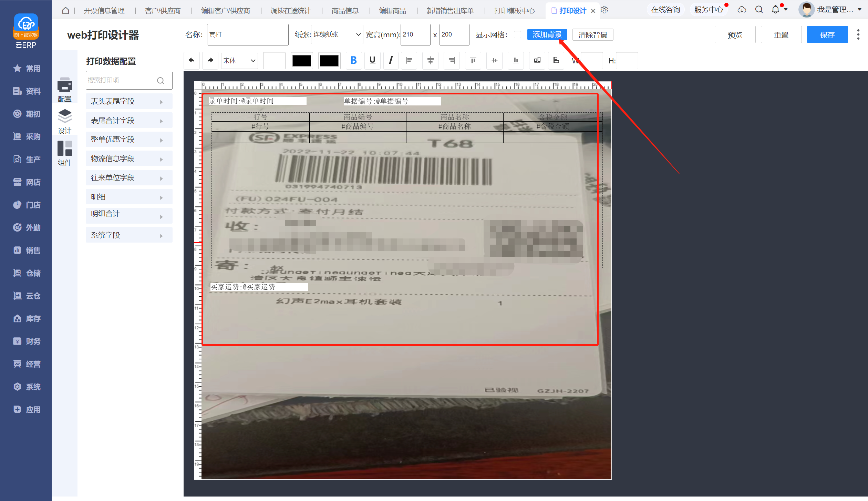
Task: Align selected items to left edge
Action: click(x=409, y=60)
